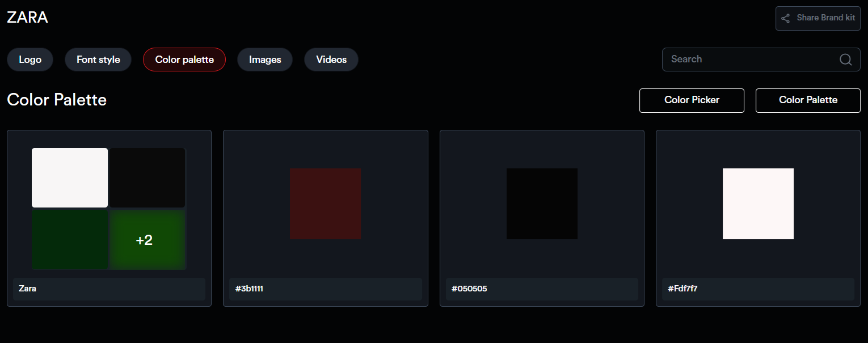The image size is (868, 343).
Task: Select the Color palette tab
Action: (x=184, y=60)
